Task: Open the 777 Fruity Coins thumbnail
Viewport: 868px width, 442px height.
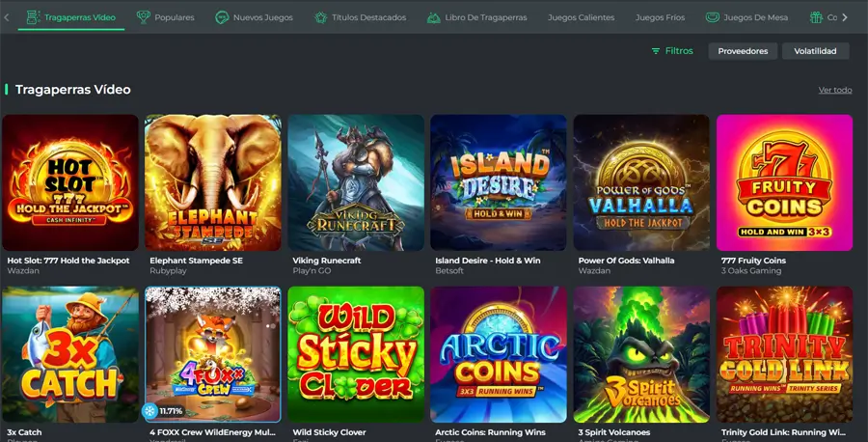Action: (x=784, y=182)
